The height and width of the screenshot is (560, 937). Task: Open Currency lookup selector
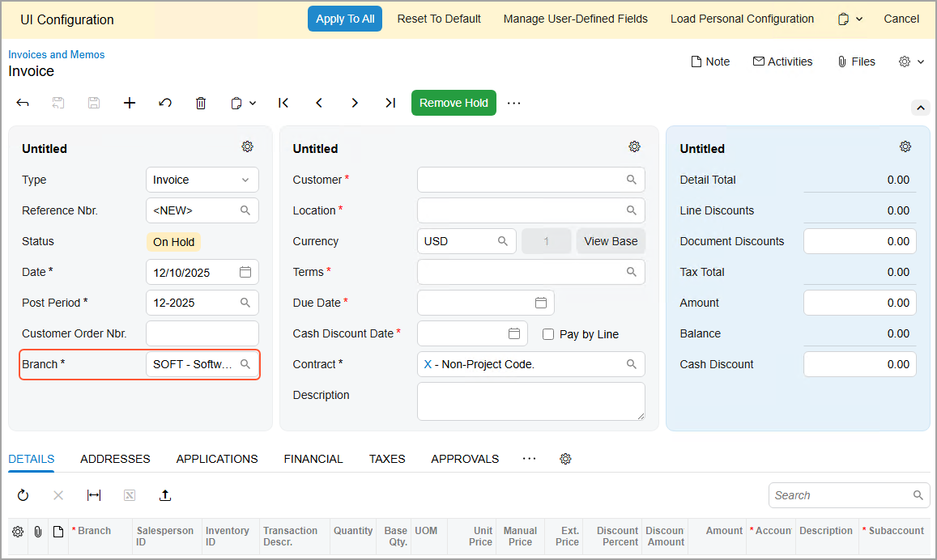tap(503, 241)
